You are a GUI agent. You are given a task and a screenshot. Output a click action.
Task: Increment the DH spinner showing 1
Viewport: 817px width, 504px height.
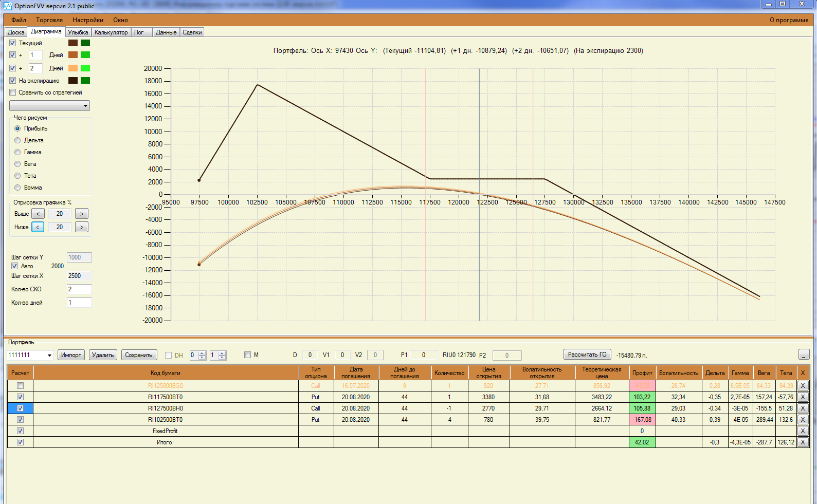click(x=222, y=353)
